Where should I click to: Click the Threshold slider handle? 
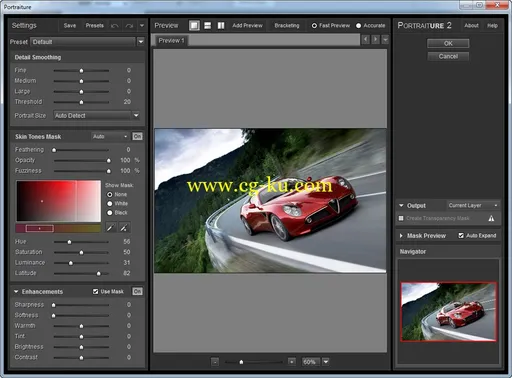point(81,102)
